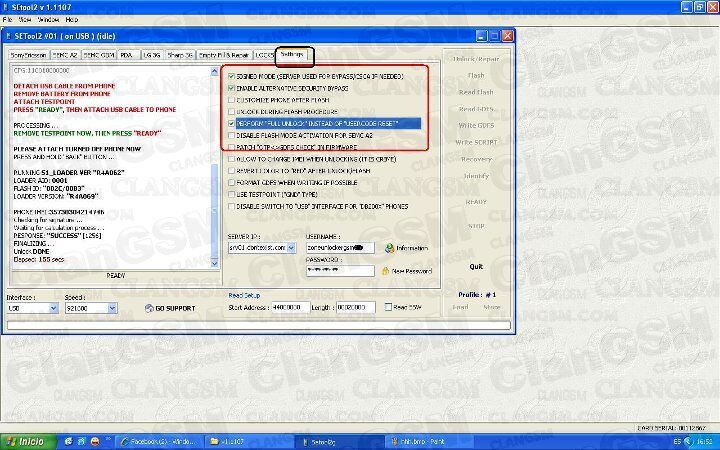Check Patch OTP GDFS Check in Firmware
Image resolution: width=720 pixels, height=450 pixels.
[x=231, y=147]
